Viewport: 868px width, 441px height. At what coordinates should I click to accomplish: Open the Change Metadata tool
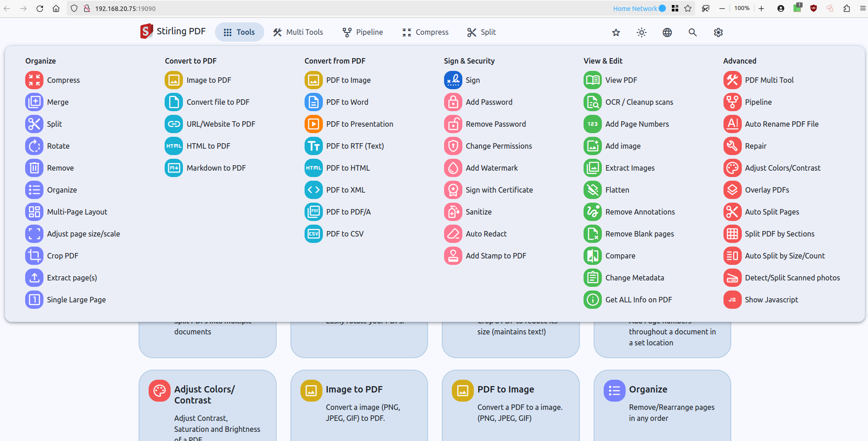624,278
